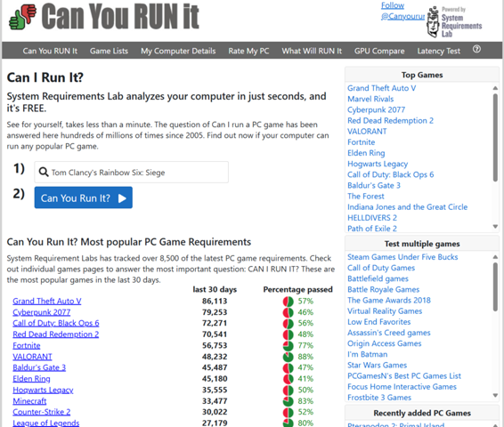This screenshot has height=427, width=504.
Task: Open Assassin's Creed games list
Action: tap(388, 333)
